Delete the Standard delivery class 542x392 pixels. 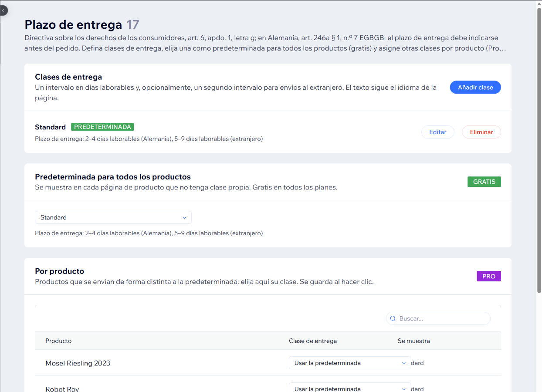pyautogui.click(x=481, y=132)
